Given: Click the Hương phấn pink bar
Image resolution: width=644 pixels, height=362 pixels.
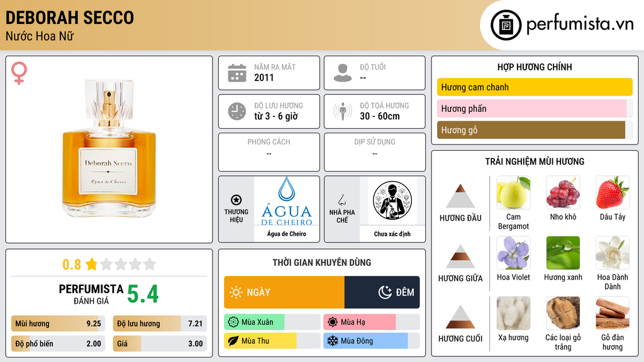Looking at the screenshot, I should point(535,108).
